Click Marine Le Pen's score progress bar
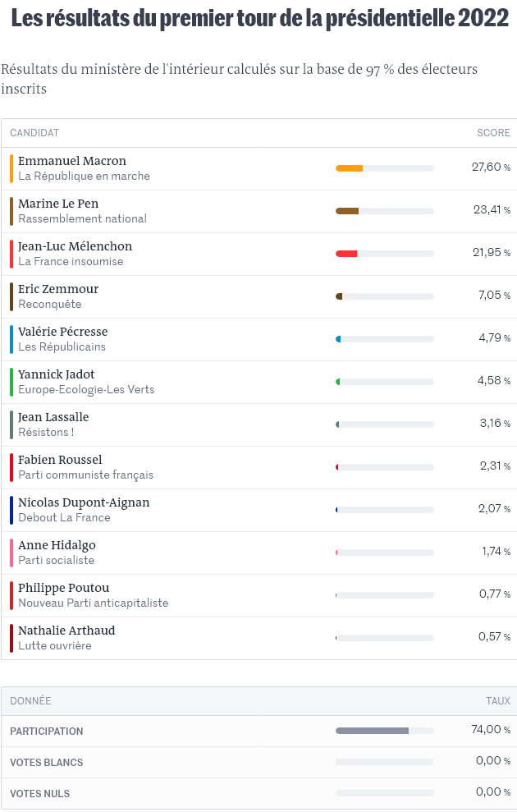Screen dimensions: 517x812 pyautogui.click(x=384, y=211)
